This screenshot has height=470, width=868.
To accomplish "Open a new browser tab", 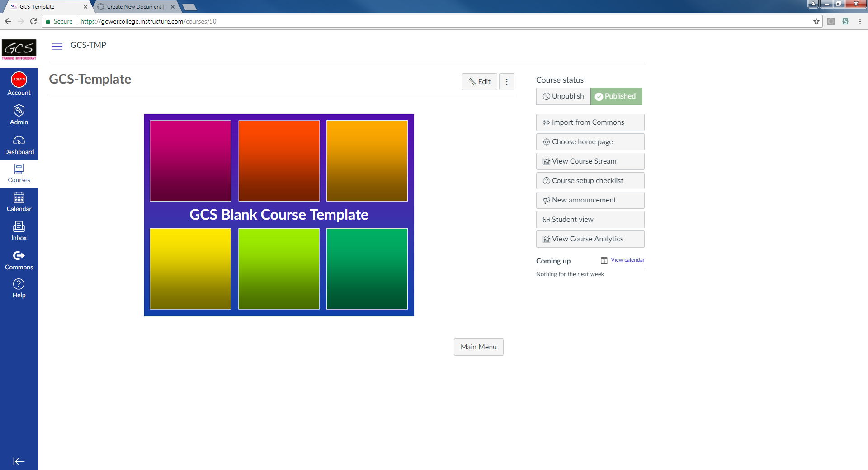I will [x=189, y=7].
